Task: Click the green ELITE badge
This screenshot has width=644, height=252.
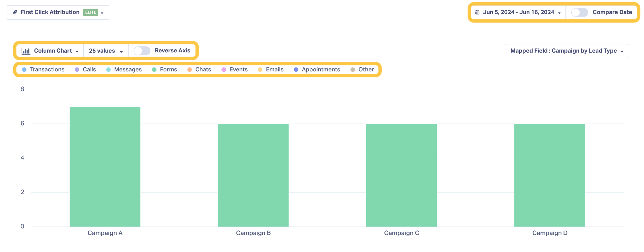Action: click(x=91, y=12)
